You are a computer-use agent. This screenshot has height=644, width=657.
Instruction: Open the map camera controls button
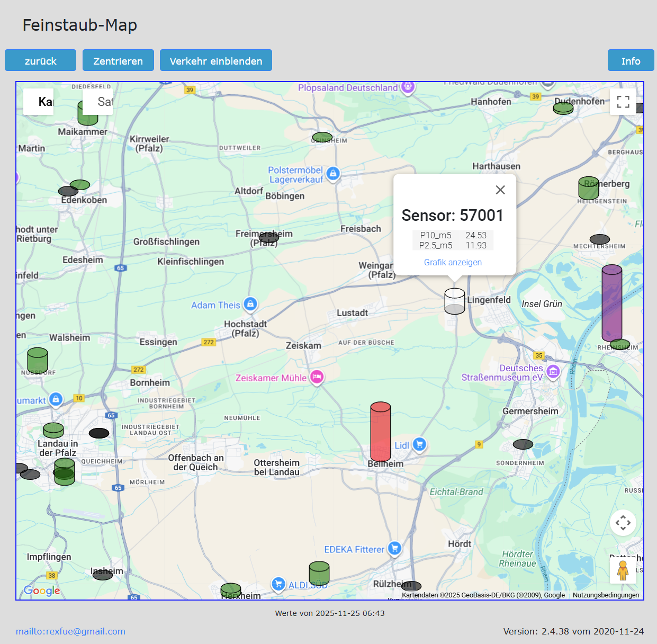623,523
